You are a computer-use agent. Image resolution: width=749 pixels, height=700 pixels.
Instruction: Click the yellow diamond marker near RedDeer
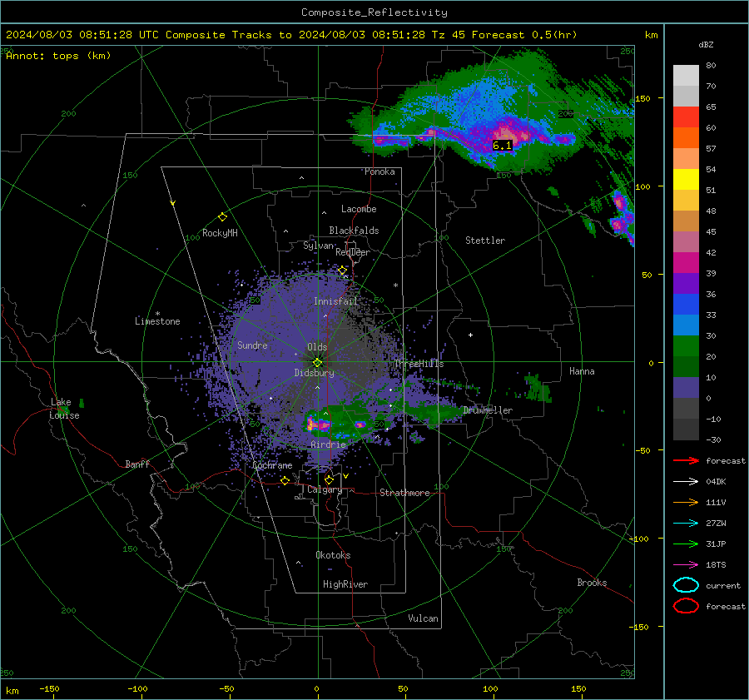coord(342,271)
